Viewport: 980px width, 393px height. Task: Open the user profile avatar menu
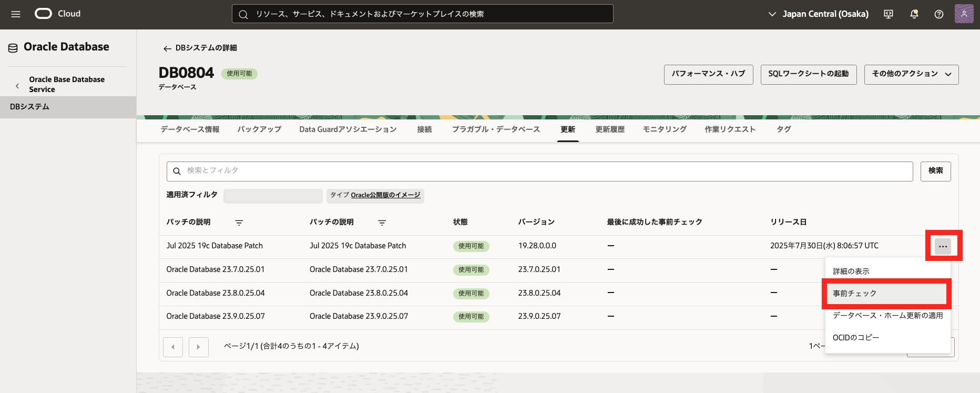[x=964, y=14]
